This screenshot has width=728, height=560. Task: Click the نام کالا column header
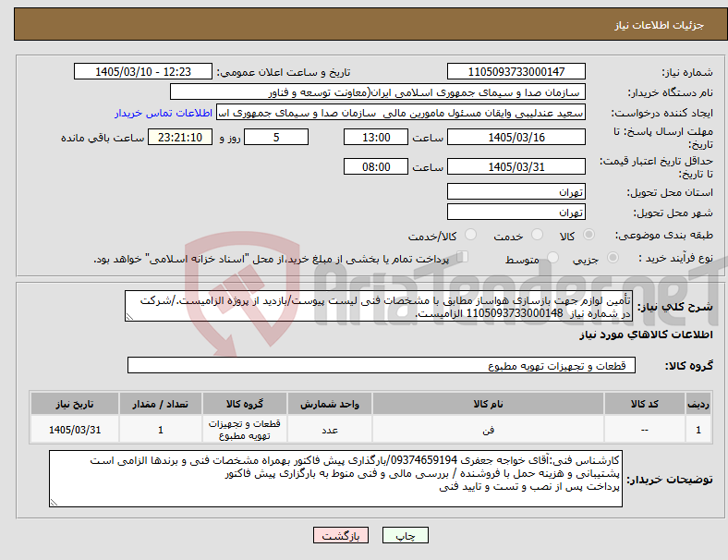[488, 404]
